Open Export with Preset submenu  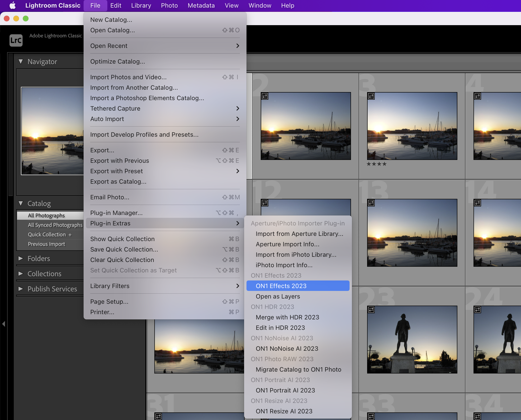pyautogui.click(x=165, y=171)
